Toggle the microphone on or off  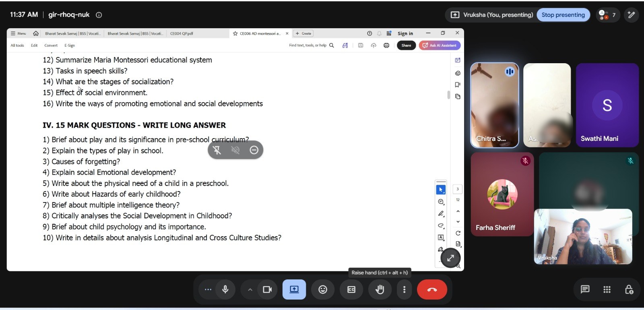point(225,289)
